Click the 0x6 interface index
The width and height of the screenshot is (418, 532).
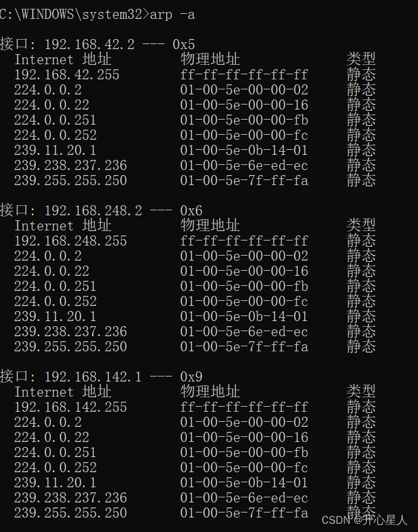191,211
